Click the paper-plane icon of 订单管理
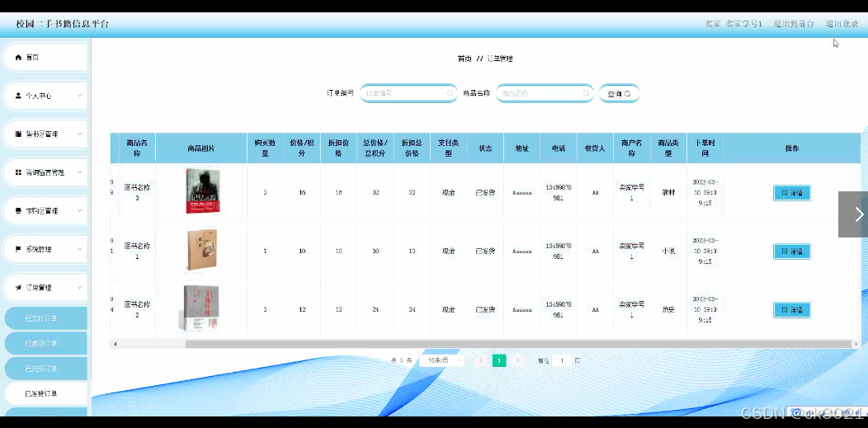 pyautogui.click(x=18, y=288)
